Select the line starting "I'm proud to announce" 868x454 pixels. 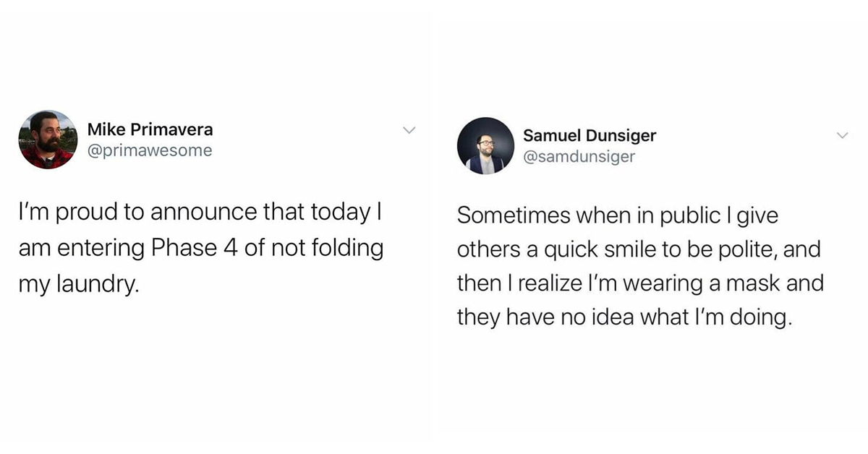pyautogui.click(x=200, y=215)
